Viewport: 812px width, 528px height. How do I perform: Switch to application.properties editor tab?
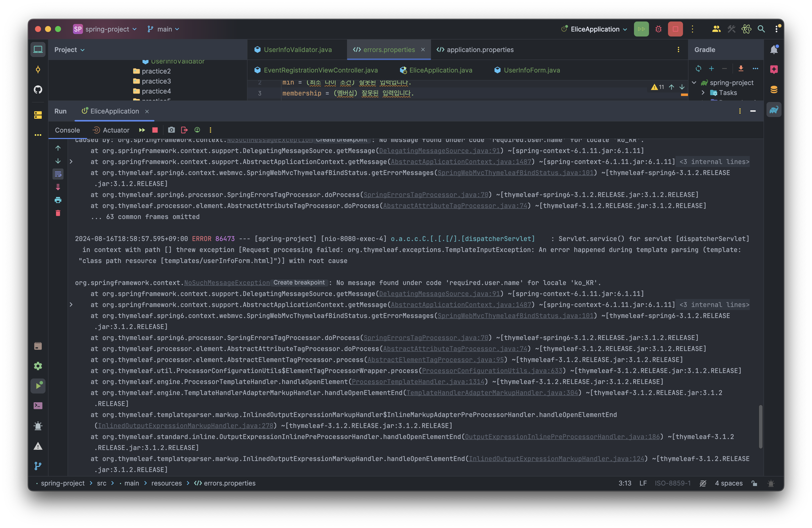[480, 50]
